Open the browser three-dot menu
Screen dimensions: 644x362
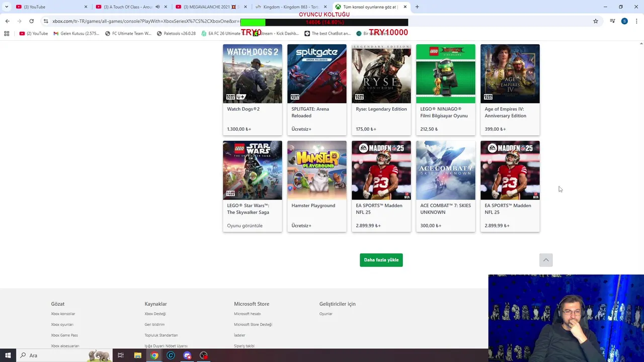pyautogui.click(x=636, y=21)
